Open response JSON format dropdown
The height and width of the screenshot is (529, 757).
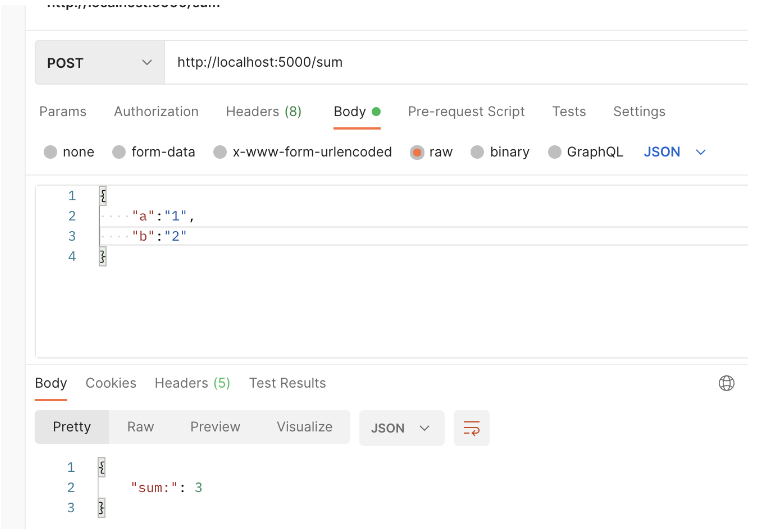click(402, 428)
